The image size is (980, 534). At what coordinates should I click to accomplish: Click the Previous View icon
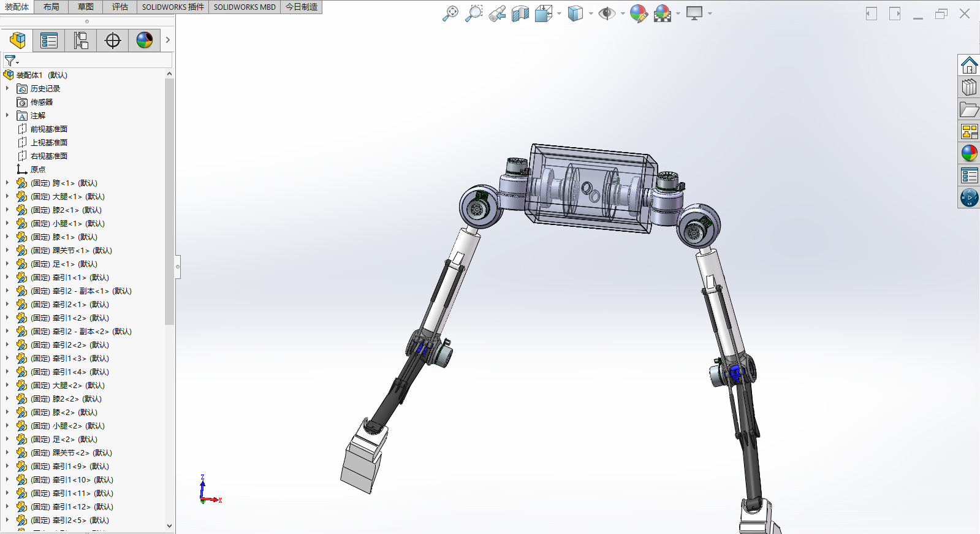click(x=497, y=13)
